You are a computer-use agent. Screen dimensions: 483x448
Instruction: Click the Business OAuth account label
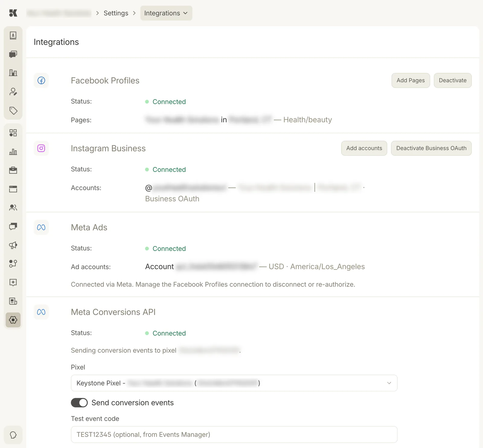click(x=172, y=199)
